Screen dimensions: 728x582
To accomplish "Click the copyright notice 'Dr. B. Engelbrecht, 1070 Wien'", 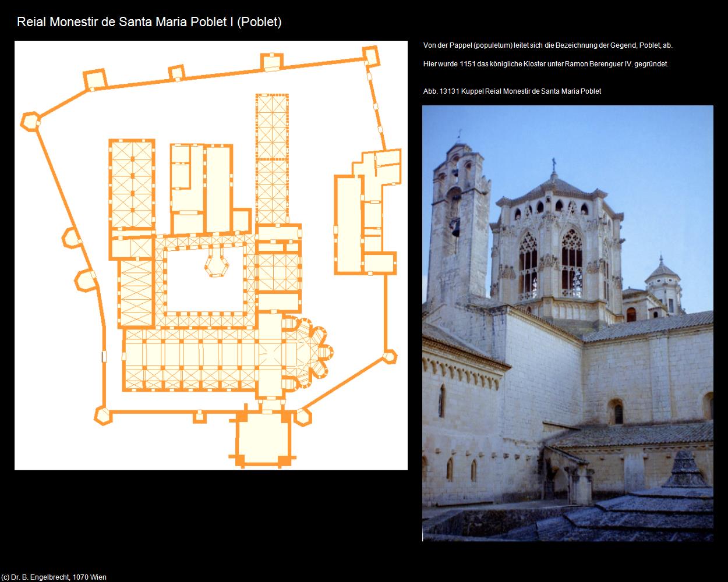I will 54,577.
